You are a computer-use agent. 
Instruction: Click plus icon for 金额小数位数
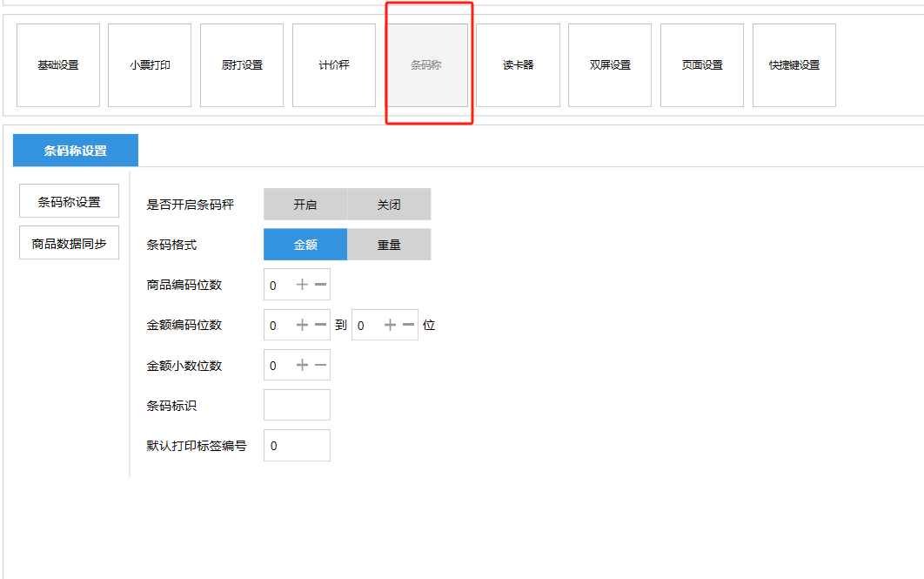click(x=302, y=365)
